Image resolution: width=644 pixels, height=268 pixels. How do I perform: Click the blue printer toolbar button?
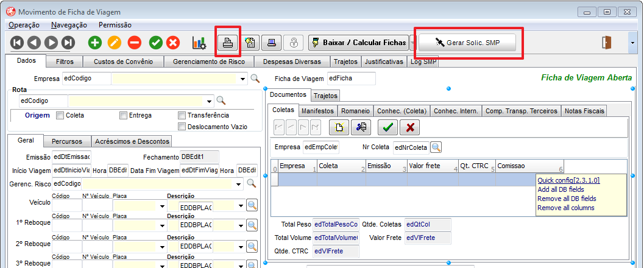pyautogui.click(x=272, y=42)
